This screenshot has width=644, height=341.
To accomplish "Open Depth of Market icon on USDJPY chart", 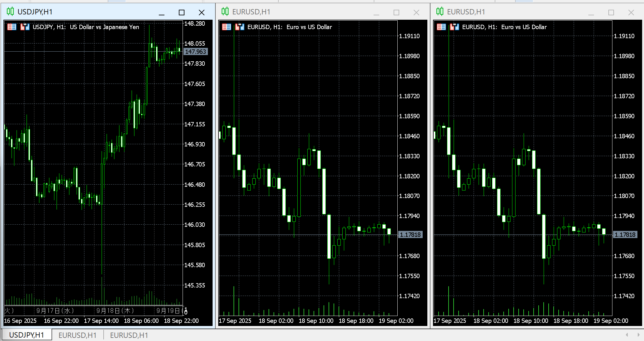I will (12, 27).
